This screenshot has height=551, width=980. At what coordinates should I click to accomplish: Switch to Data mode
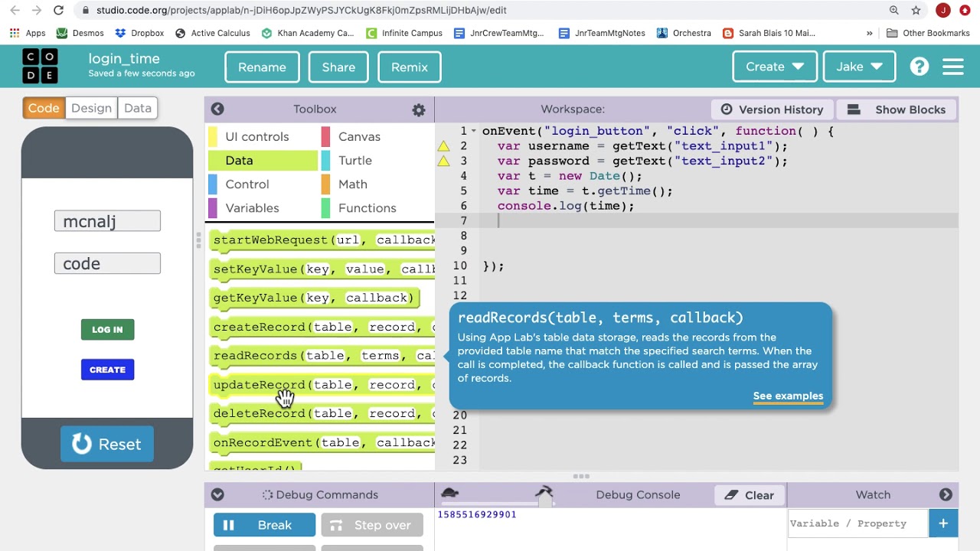click(138, 108)
